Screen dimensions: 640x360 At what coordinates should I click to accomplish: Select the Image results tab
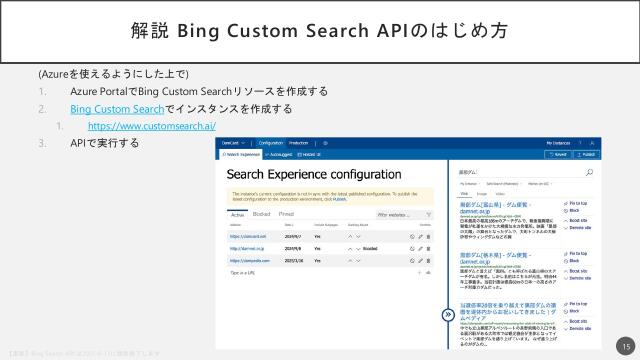pyautogui.click(x=482, y=194)
